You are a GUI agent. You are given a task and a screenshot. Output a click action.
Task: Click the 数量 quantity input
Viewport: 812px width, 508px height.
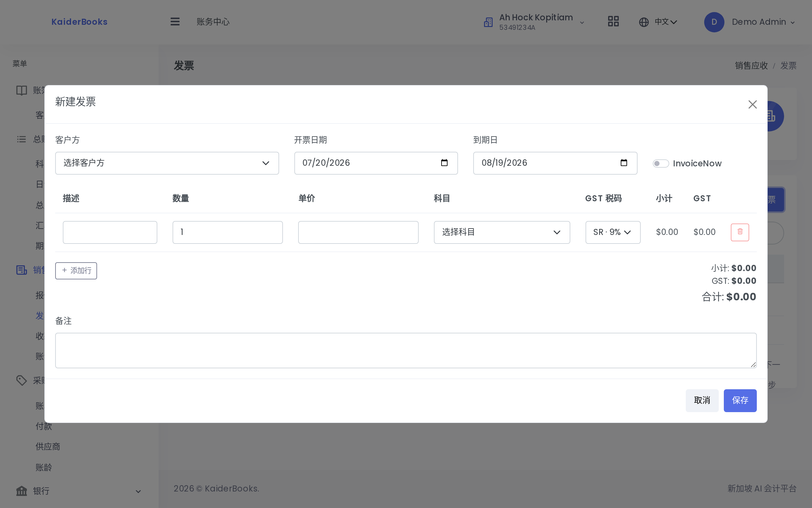point(227,232)
